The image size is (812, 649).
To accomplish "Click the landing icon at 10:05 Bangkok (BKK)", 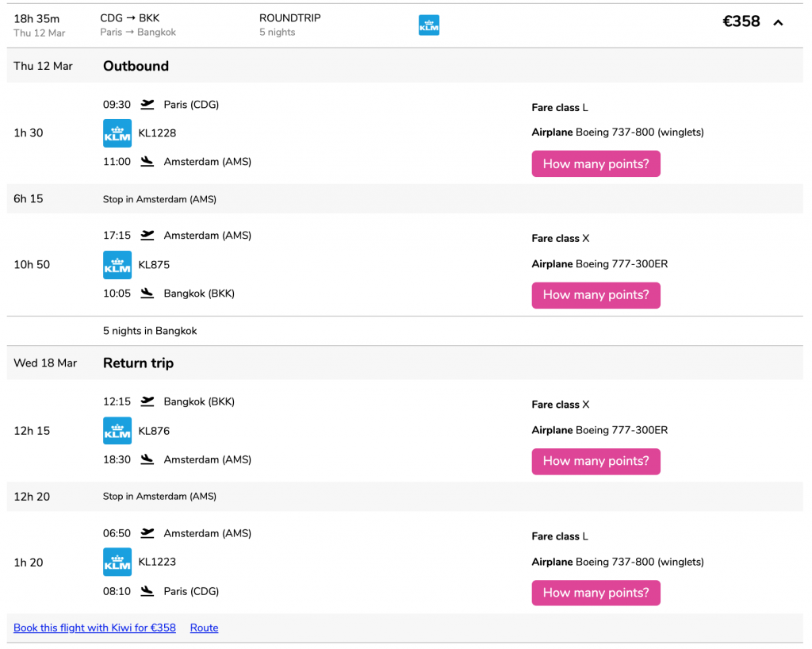I will pos(147,294).
